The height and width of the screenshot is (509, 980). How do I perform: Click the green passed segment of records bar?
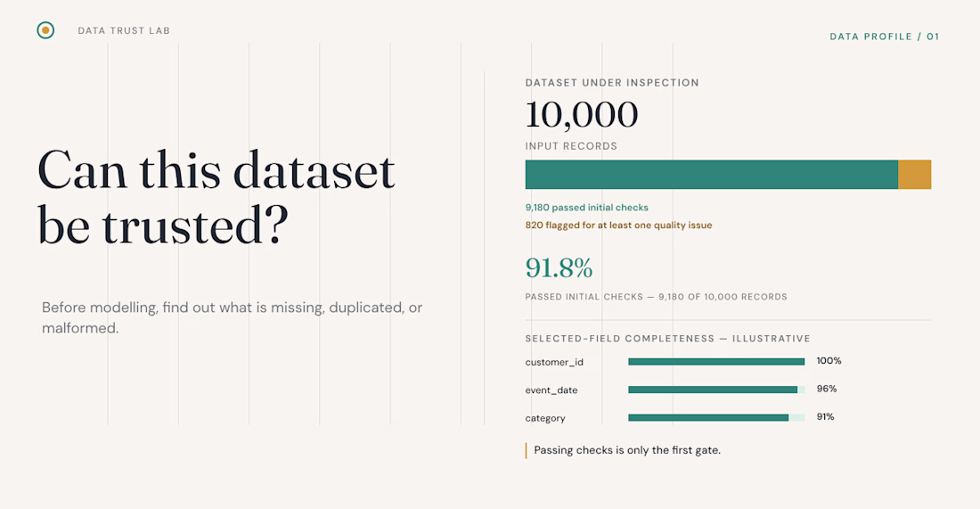[711, 175]
